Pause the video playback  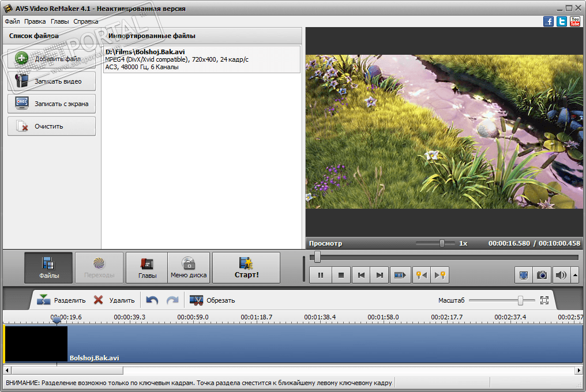click(x=321, y=276)
